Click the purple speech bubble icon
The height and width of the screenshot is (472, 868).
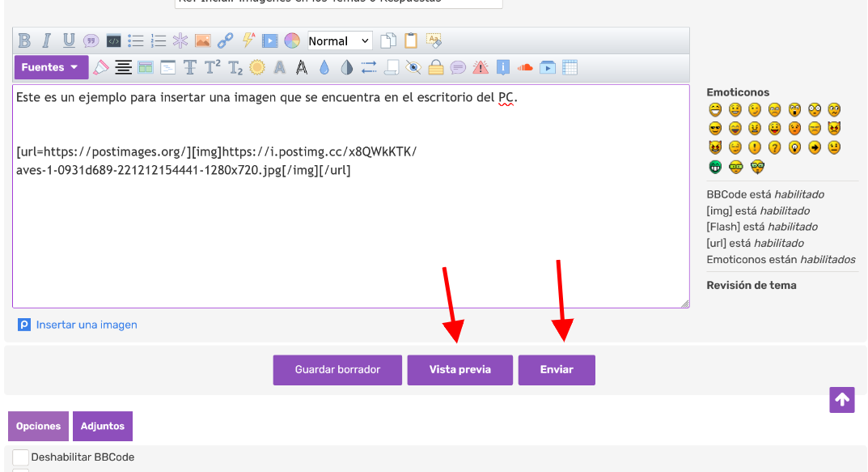click(x=458, y=67)
